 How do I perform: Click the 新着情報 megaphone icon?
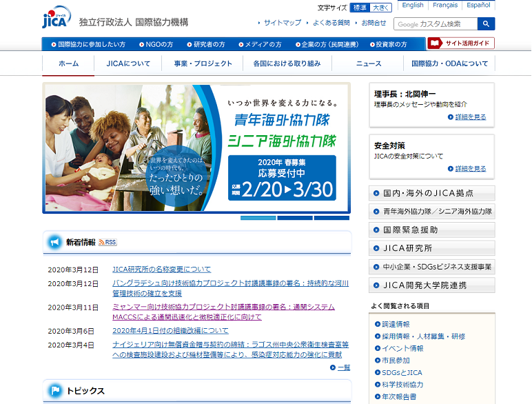(54, 242)
